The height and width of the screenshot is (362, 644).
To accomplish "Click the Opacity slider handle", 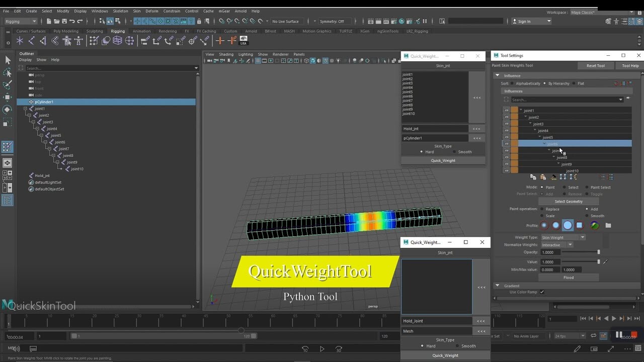I will click(599, 252).
